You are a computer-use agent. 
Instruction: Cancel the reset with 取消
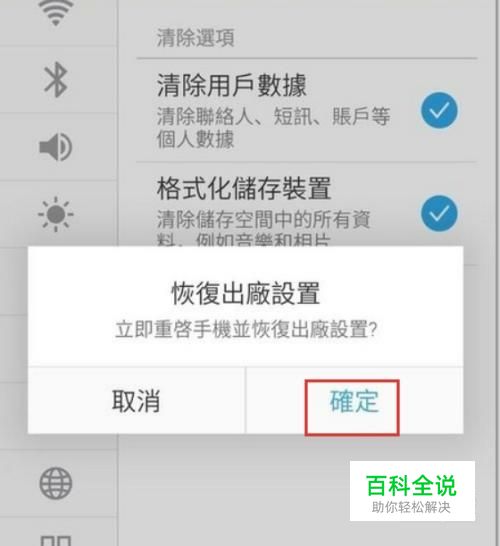coord(136,401)
